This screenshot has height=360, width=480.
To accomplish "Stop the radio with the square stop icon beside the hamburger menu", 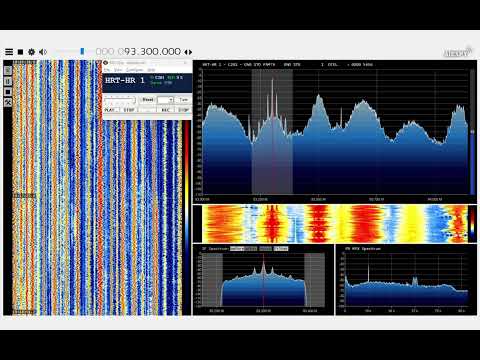I will coord(20,52).
